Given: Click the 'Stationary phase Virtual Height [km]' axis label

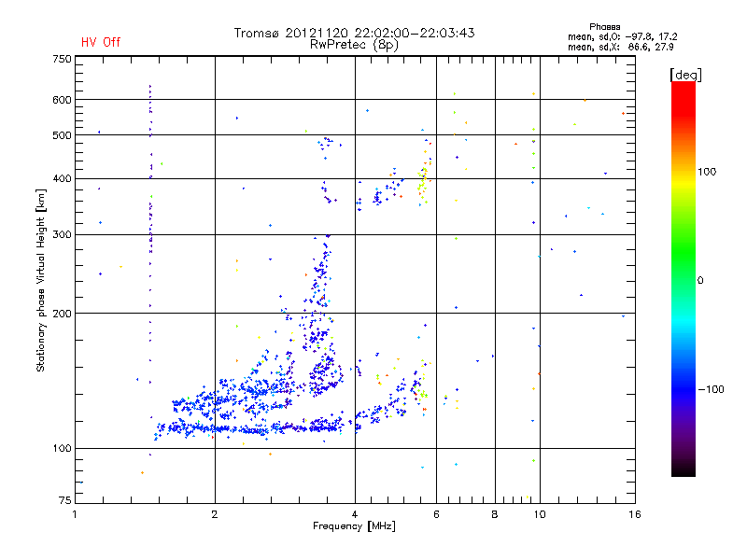Looking at the screenshot, I should [x=40, y=281].
